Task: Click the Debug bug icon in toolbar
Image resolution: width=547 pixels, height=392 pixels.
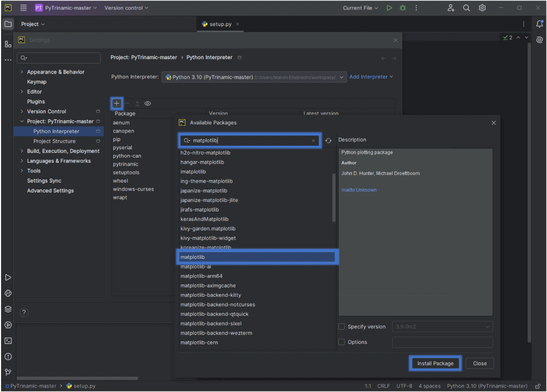Action: tap(403, 8)
